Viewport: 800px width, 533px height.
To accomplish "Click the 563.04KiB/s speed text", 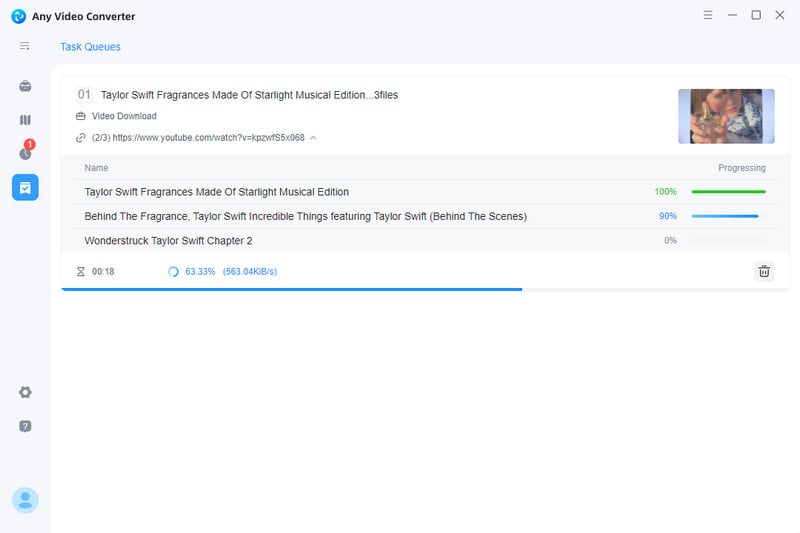I will 250,271.
